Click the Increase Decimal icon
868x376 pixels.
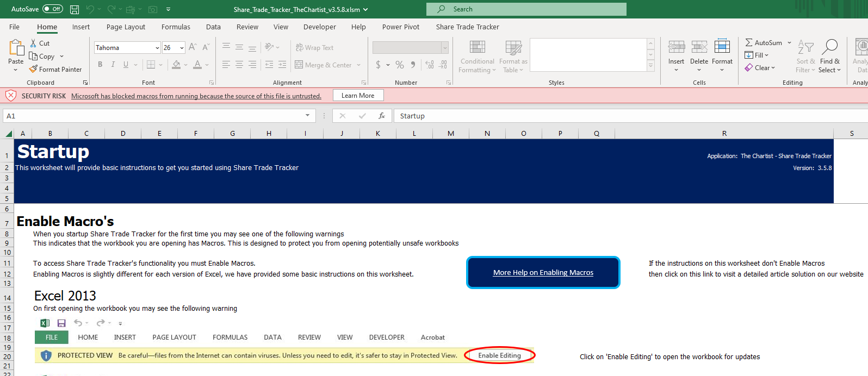[430, 65]
